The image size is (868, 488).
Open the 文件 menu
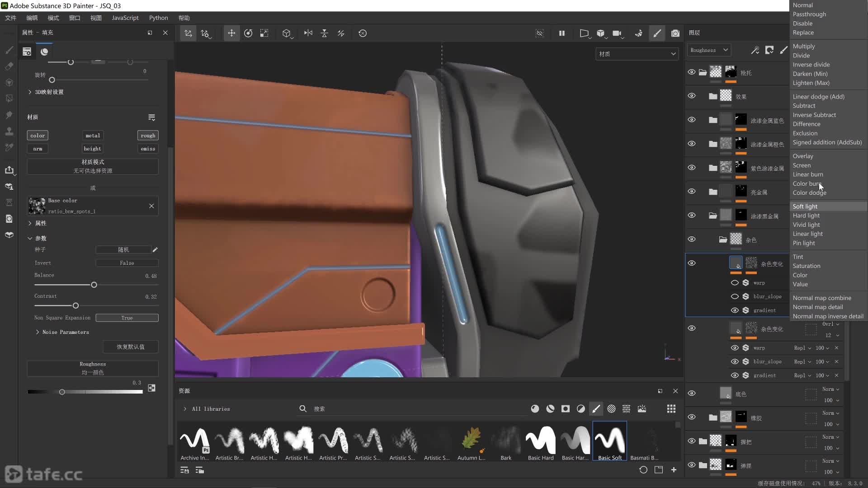coord(11,18)
